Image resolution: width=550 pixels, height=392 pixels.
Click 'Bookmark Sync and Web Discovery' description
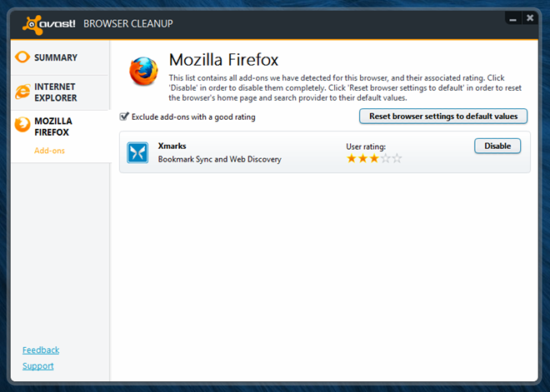coord(219,160)
